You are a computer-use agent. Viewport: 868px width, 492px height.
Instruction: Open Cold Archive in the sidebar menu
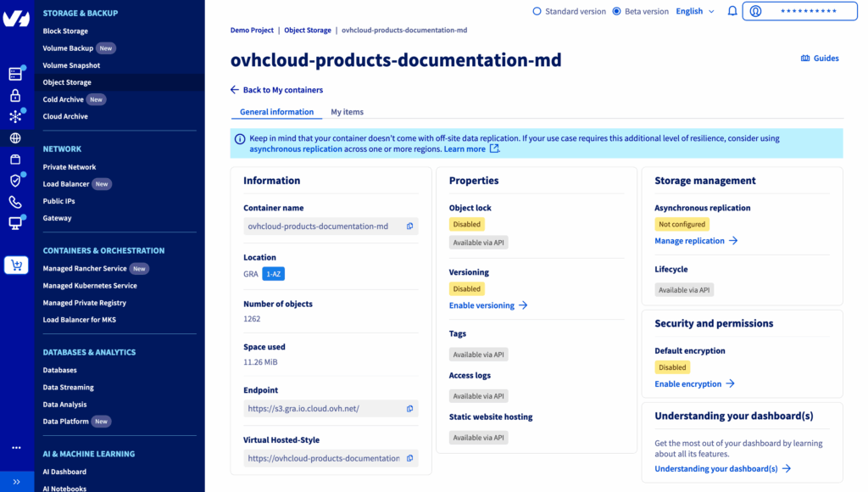coord(64,99)
